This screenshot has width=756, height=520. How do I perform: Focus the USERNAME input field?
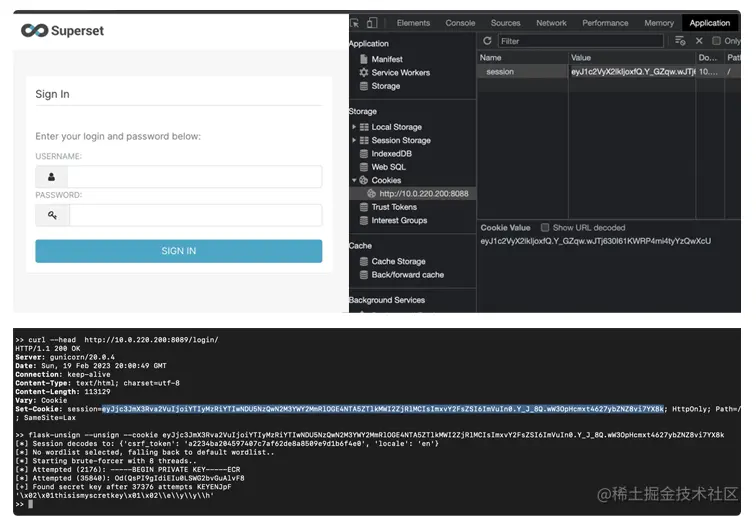click(x=194, y=177)
